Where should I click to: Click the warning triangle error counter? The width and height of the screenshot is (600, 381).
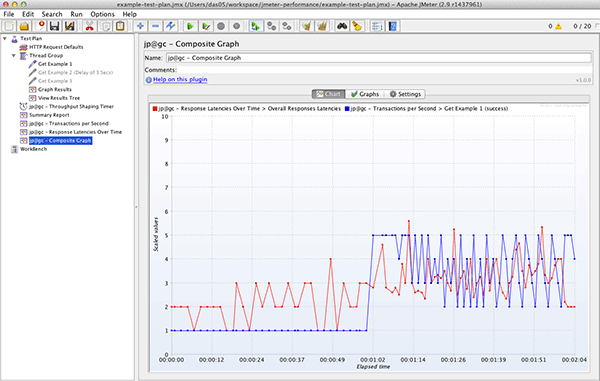tap(559, 26)
